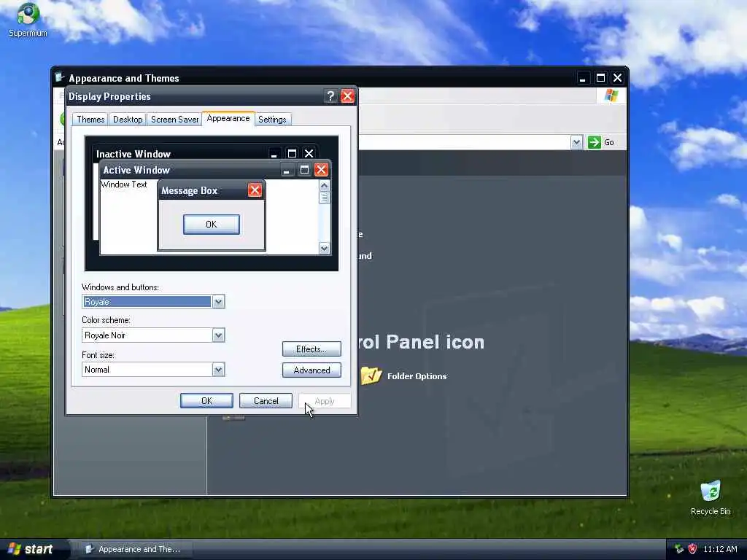Click the Appearance and Themes title bar icon
This screenshot has height=560, width=747.
pyautogui.click(x=60, y=77)
